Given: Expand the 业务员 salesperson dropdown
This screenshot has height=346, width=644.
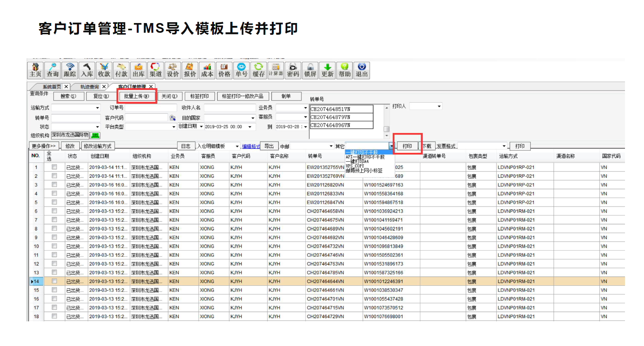Looking at the screenshot, I should tap(305, 108).
